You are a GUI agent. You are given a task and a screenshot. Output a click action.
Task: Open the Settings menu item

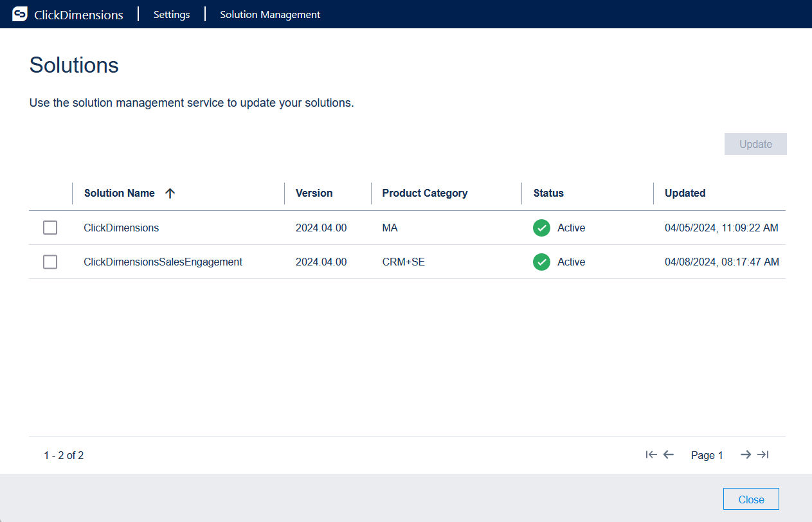(x=172, y=14)
